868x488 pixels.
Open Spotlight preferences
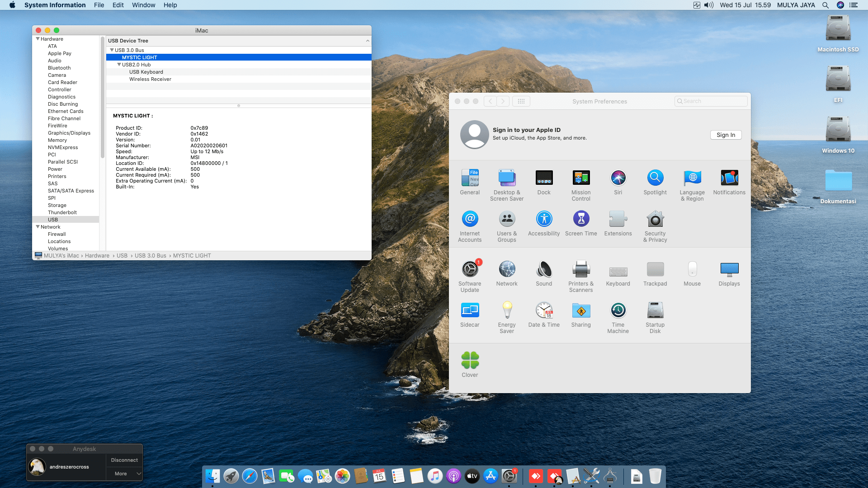pyautogui.click(x=655, y=182)
